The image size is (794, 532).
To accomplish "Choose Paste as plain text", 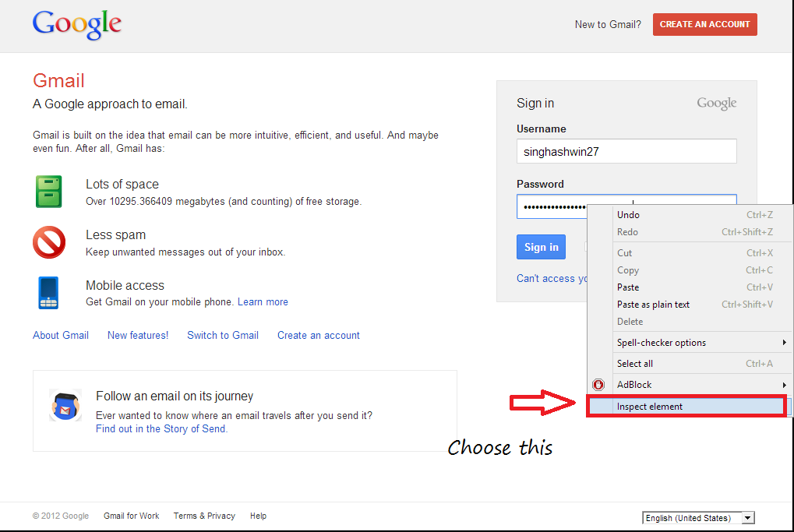I will pyautogui.click(x=701, y=305).
